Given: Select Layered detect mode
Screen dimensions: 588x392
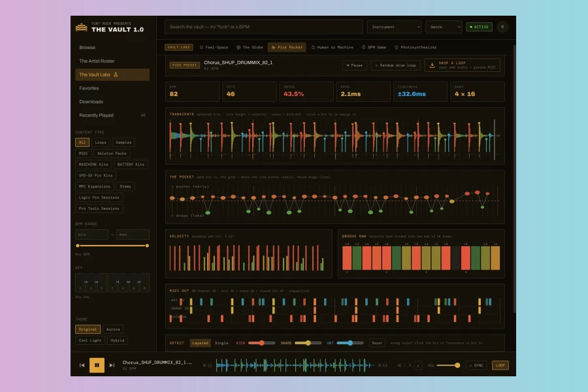Looking at the screenshot, I should pos(200,343).
